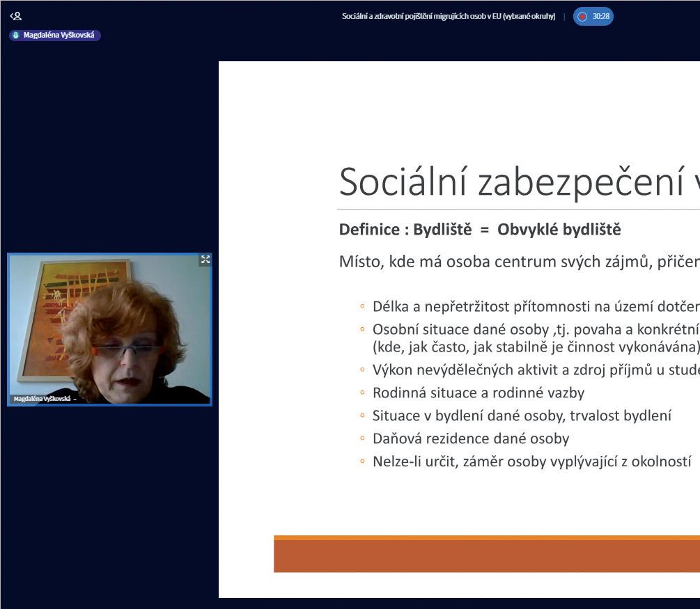Click the microphone icon in talking indicator

point(16,35)
